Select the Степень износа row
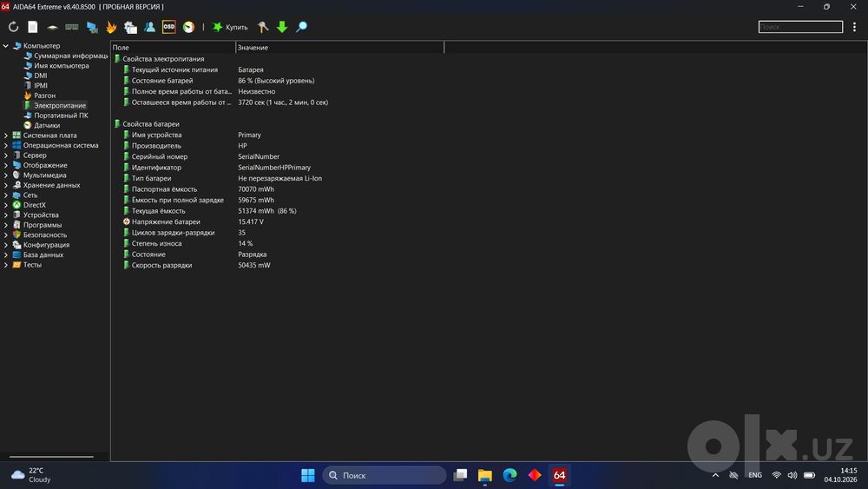This screenshot has height=489, width=868. click(x=277, y=244)
